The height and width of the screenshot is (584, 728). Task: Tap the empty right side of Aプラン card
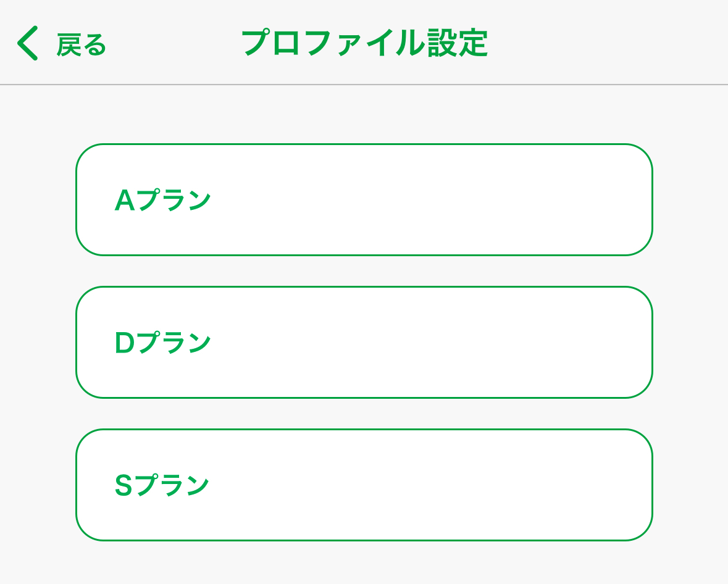[525, 199]
